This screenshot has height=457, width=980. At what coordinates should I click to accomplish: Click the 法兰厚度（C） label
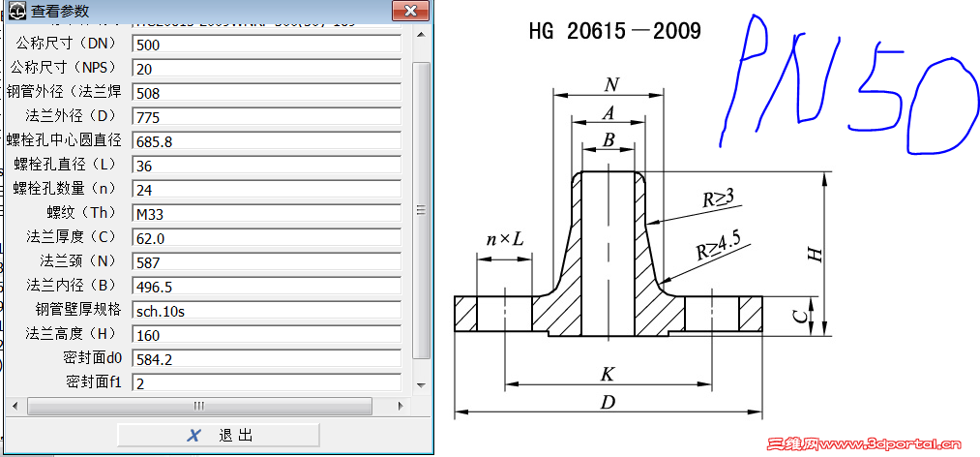click(72, 237)
